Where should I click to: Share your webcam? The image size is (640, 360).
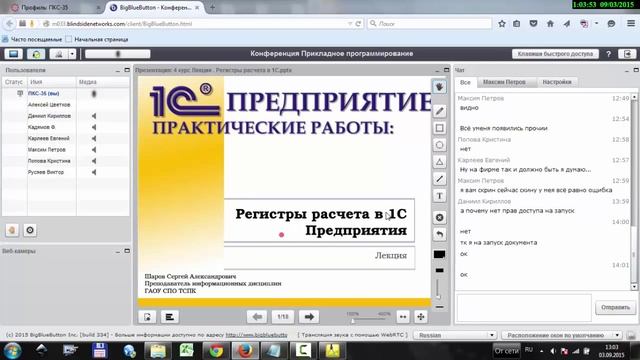[59, 54]
